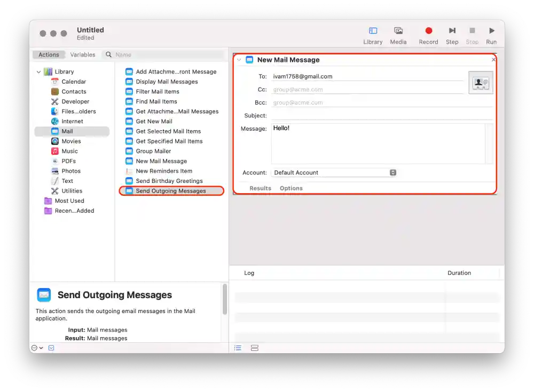The height and width of the screenshot is (392, 534).
Task: Run the workflow
Action: coord(491,35)
